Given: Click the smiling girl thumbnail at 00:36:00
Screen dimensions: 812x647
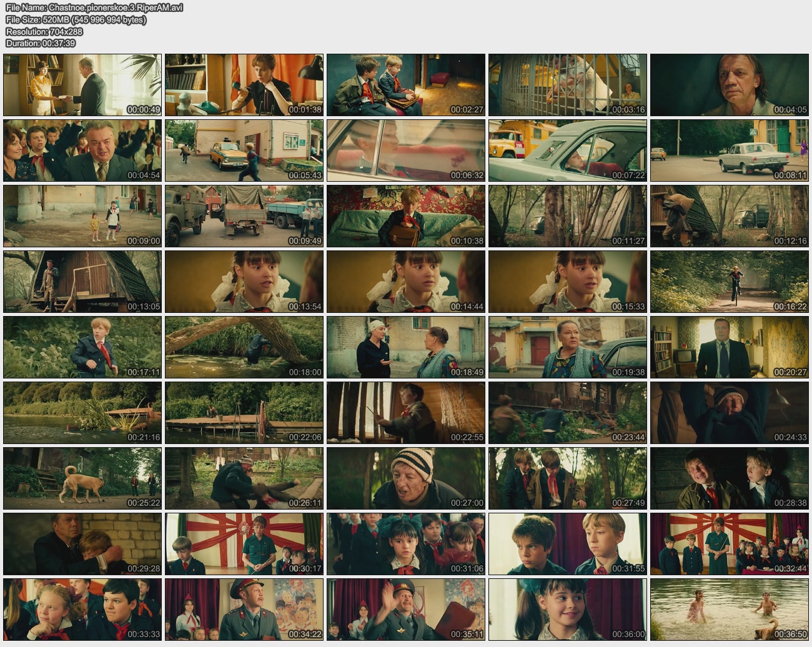Looking at the screenshot, I should coord(567,610).
